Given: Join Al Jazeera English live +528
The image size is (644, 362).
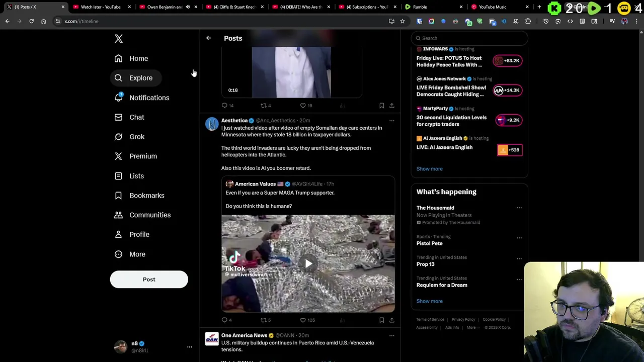Looking at the screenshot, I should (510, 150).
